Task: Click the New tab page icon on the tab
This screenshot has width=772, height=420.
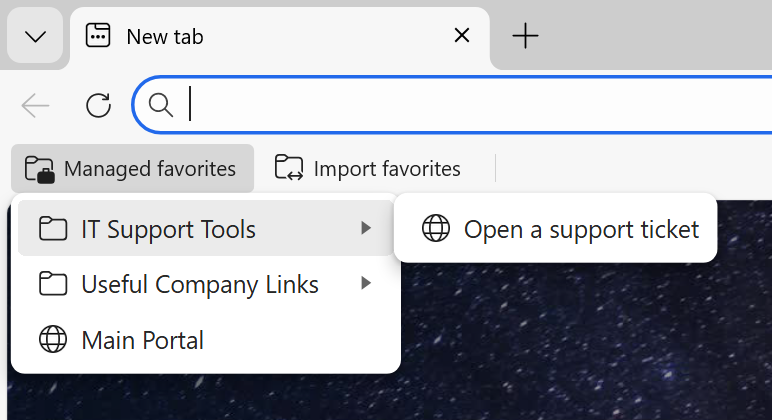Action: tap(98, 35)
